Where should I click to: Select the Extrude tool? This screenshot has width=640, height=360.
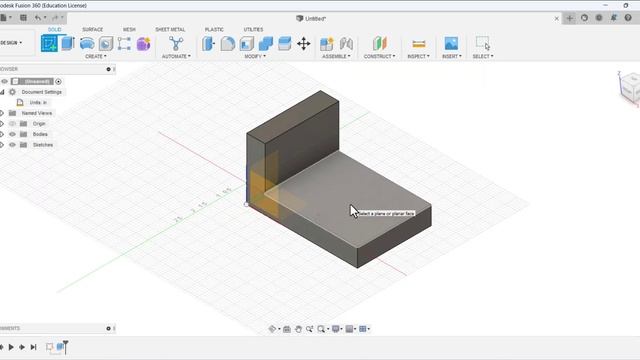(x=68, y=43)
